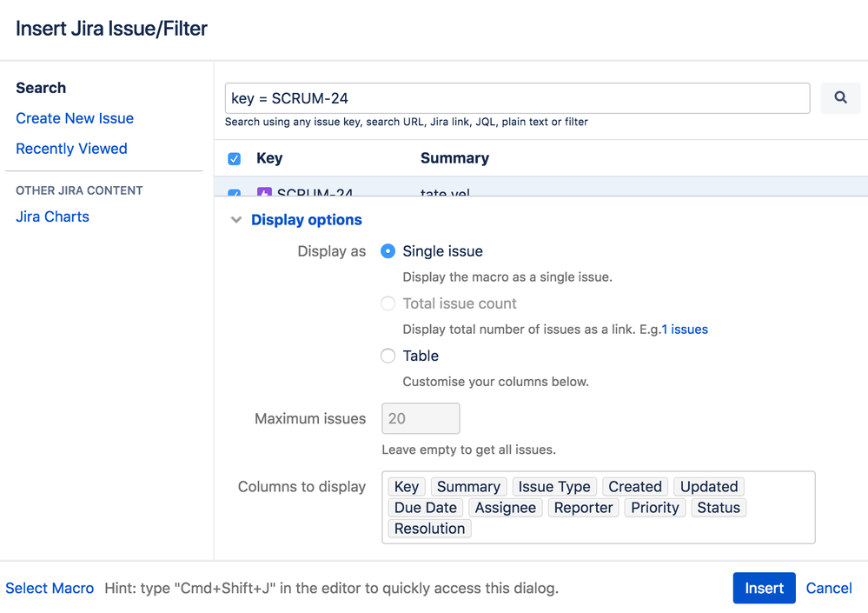Click the Summary table column header
Screen dimensions: 868x613
454,158
